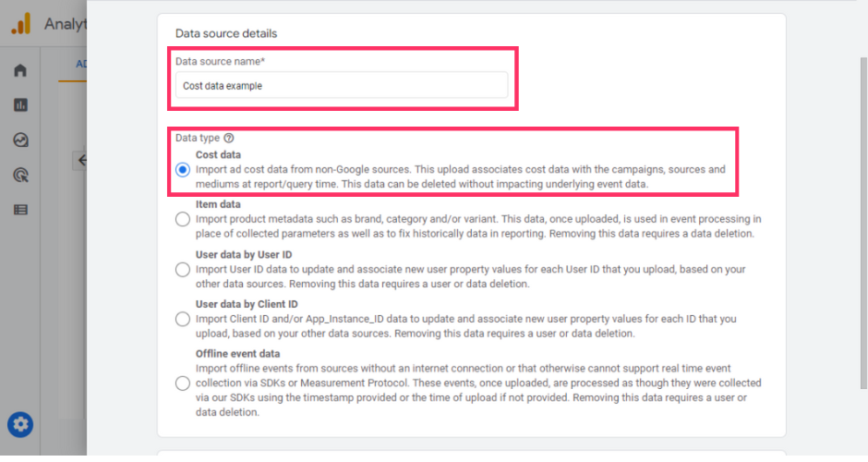Open the Advertising icon in sidebar
The height and width of the screenshot is (462, 868).
point(20,175)
